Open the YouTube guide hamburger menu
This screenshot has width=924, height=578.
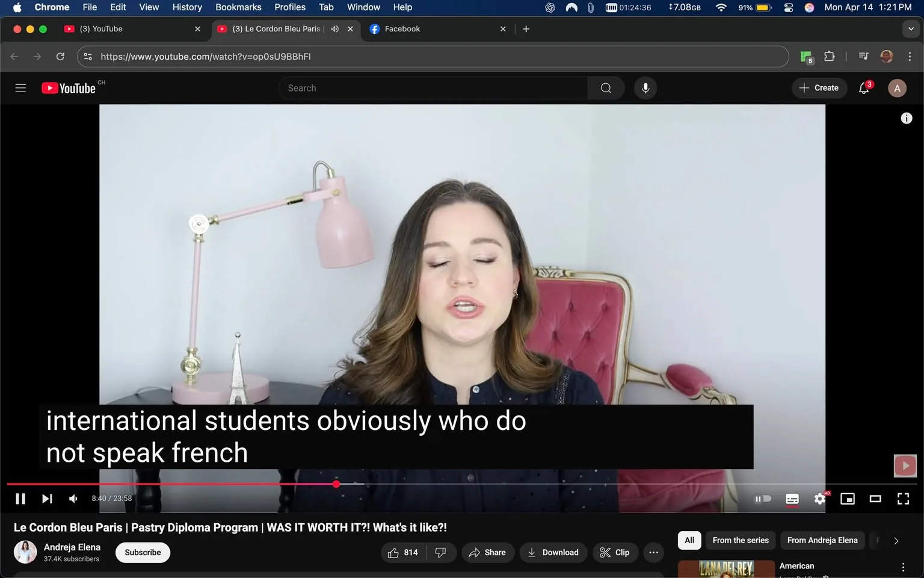pyautogui.click(x=20, y=88)
